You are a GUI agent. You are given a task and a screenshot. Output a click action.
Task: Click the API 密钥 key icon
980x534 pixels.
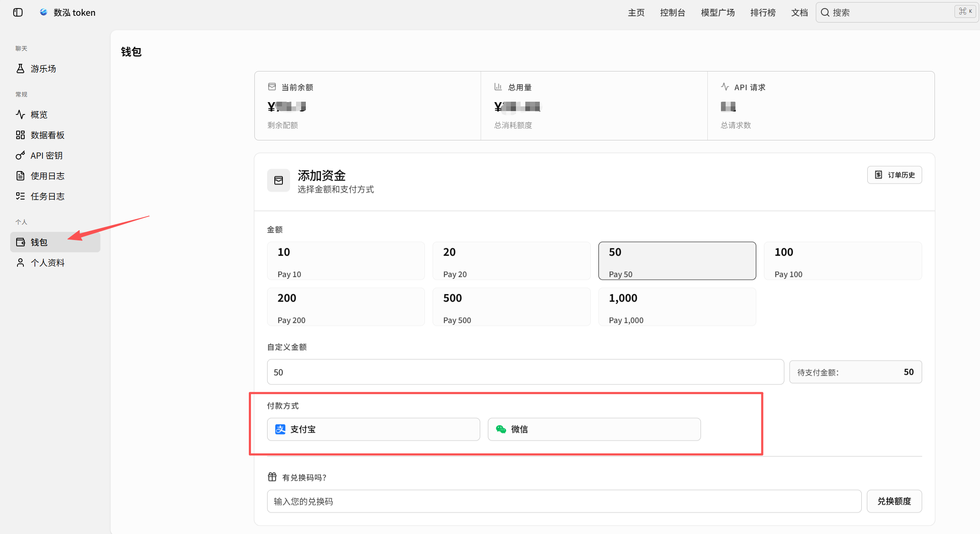pyautogui.click(x=20, y=155)
